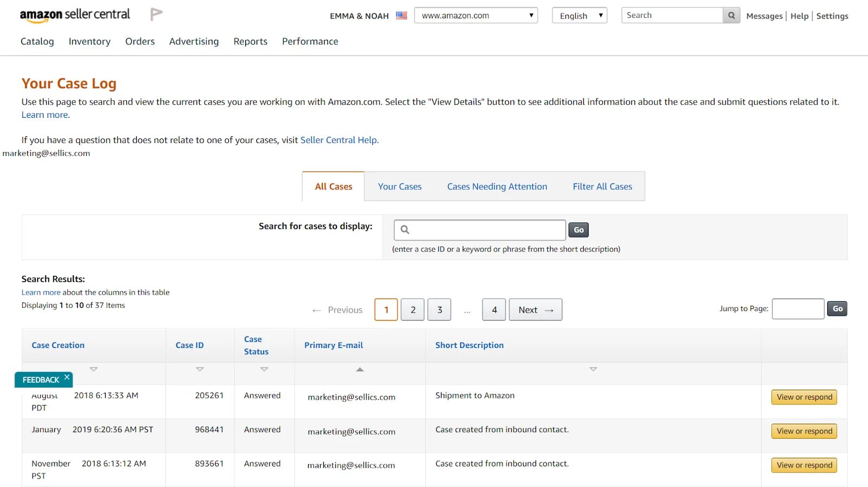
Task: Click the Jump to Page field
Action: [x=798, y=309]
